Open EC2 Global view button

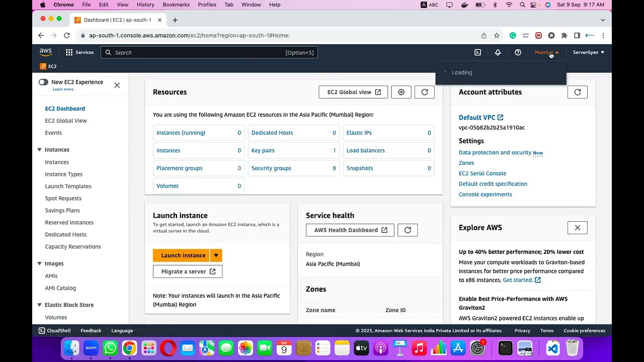(x=353, y=92)
